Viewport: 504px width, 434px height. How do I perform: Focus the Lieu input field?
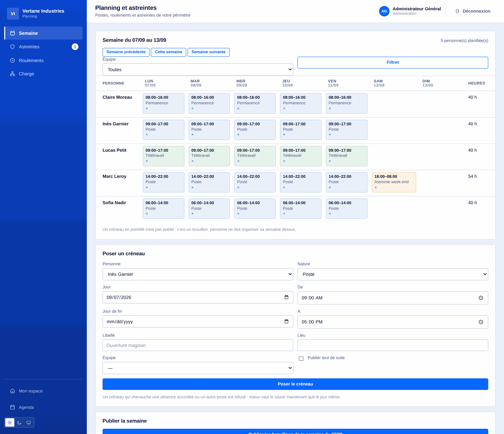[393, 345]
